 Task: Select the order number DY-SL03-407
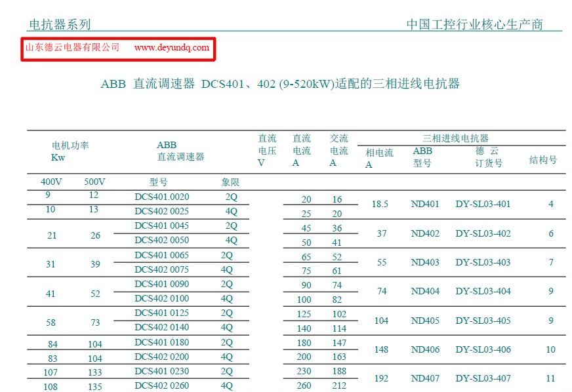pos(483,378)
